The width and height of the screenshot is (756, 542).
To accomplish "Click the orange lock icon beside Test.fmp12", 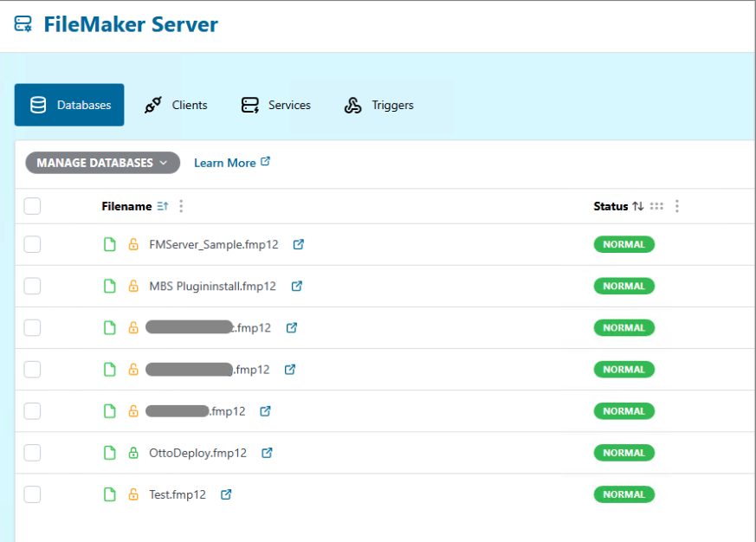I will click(133, 494).
